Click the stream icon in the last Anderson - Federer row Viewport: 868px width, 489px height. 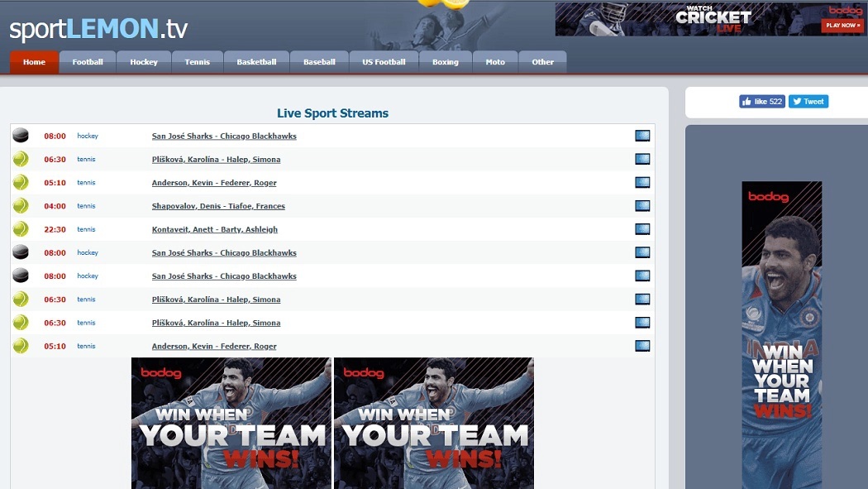pos(642,346)
